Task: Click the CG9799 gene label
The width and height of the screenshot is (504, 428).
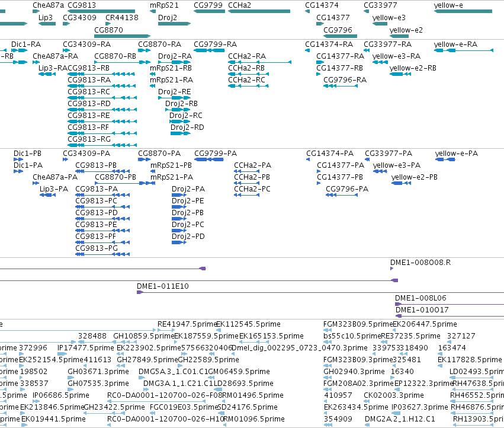Action: (x=208, y=5)
